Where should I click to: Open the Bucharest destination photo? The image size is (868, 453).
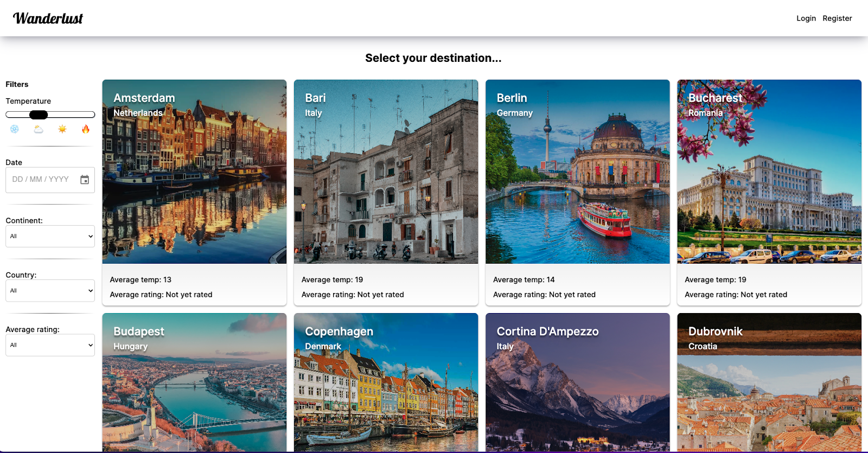coord(769,171)
